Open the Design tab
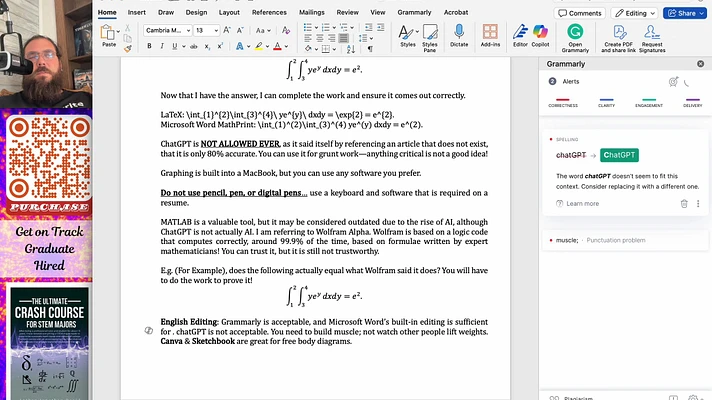This screenshot has width=712, height=400. tap(196, 12)
